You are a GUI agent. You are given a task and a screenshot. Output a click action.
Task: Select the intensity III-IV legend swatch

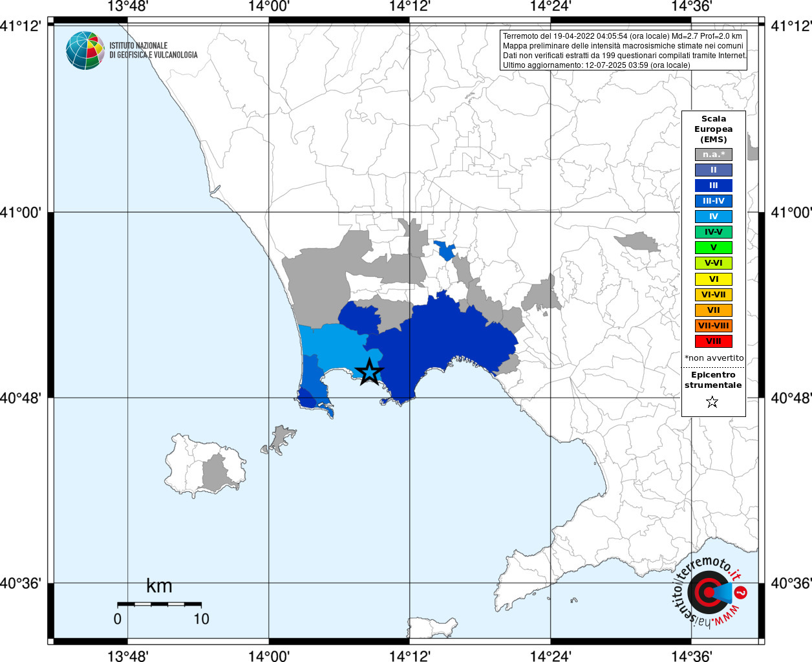[x=714, y=201]
